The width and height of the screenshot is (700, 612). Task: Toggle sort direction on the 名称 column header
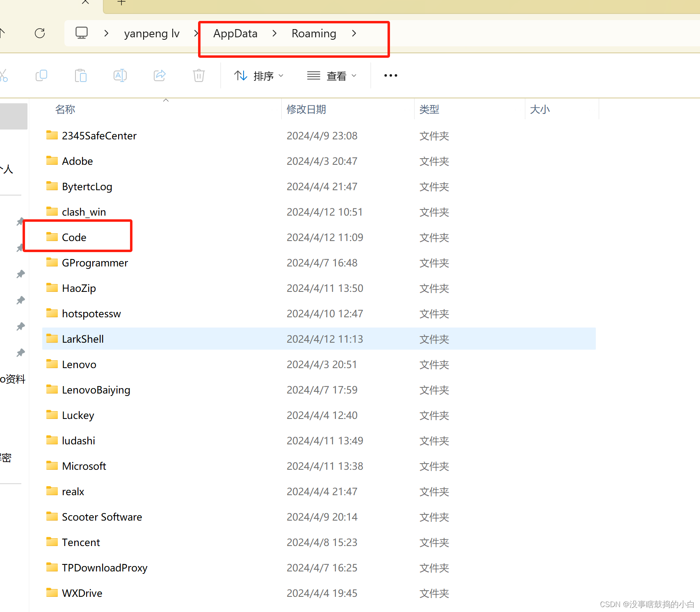(65, 109)
